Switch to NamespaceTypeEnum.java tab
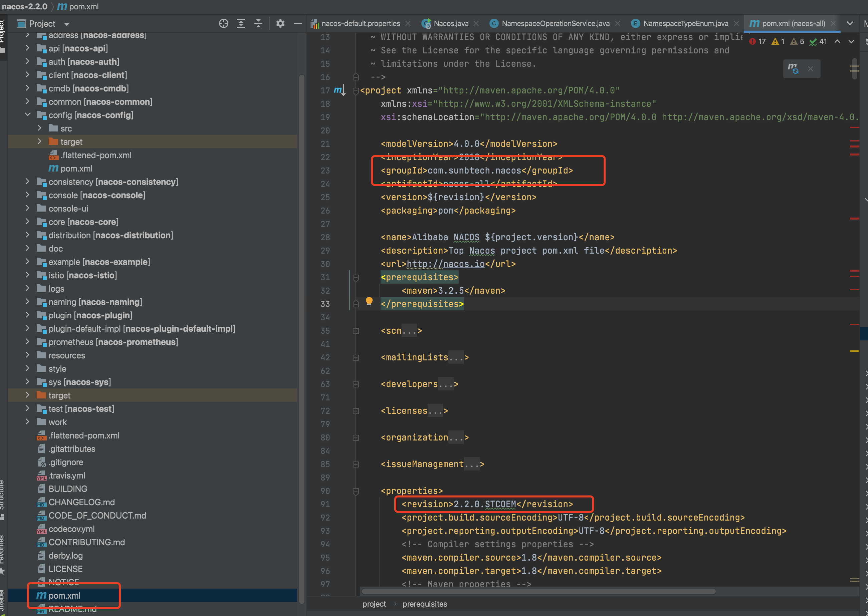 (685, 23)
